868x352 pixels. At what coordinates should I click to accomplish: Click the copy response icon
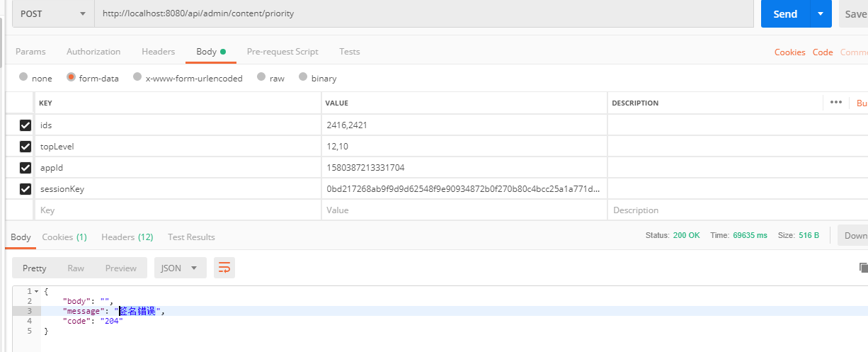tap(862, 268)
